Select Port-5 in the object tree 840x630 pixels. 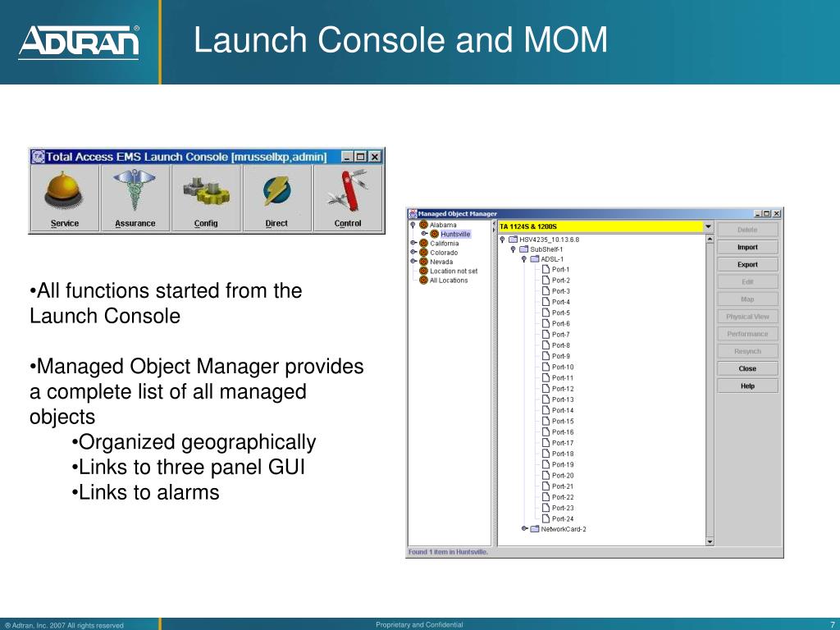561,313
